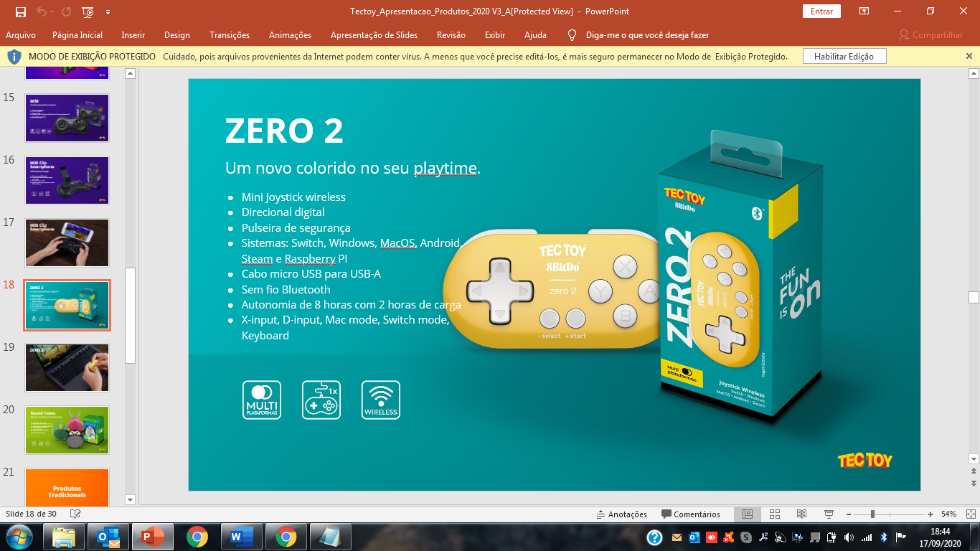Click the Compartilhar share button
The image size is (980, 551).
tap(930, 35)
